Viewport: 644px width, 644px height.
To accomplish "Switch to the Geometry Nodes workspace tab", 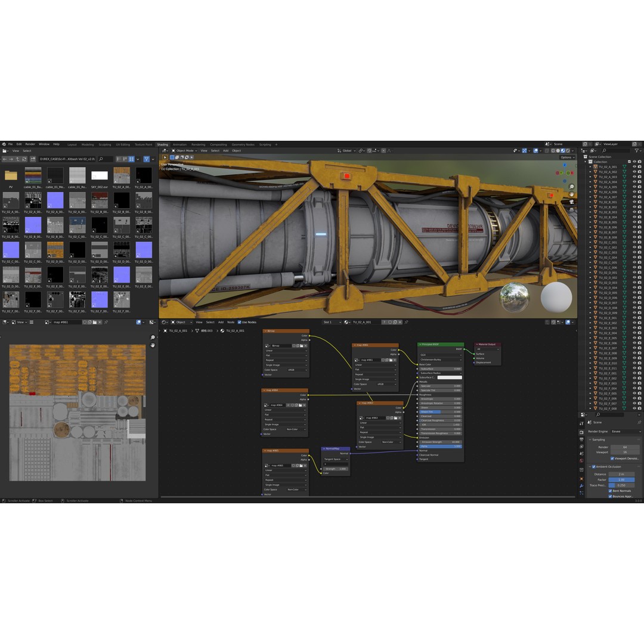I will click(x=243, y=144).
